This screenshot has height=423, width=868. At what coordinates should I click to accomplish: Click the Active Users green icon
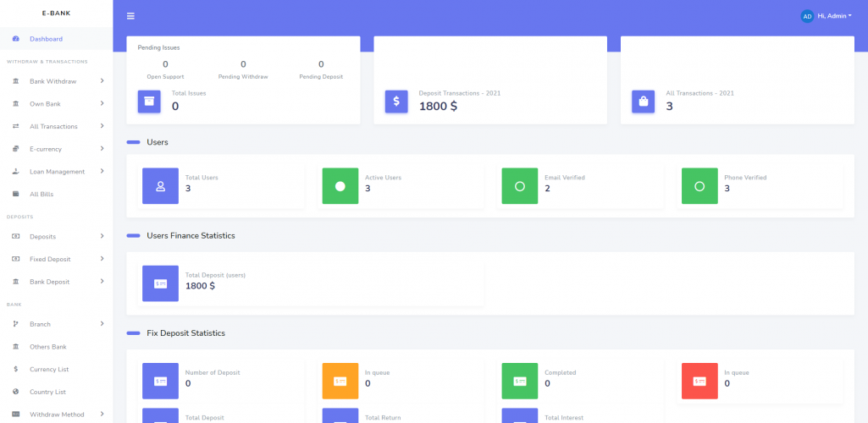[340, 186]
